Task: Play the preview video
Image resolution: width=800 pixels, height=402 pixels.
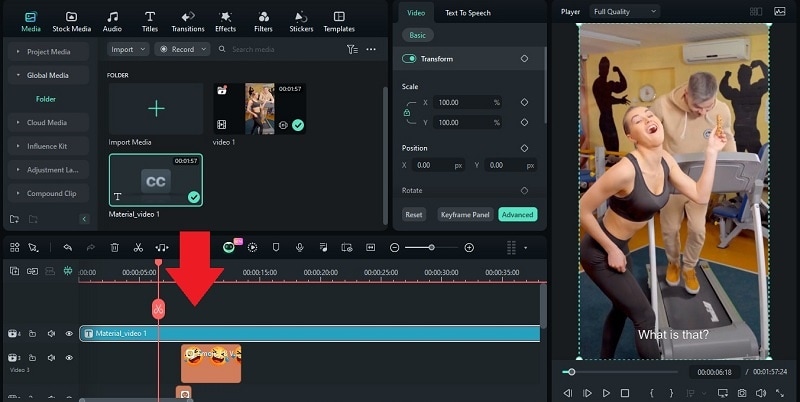Action: pos(606,393)
